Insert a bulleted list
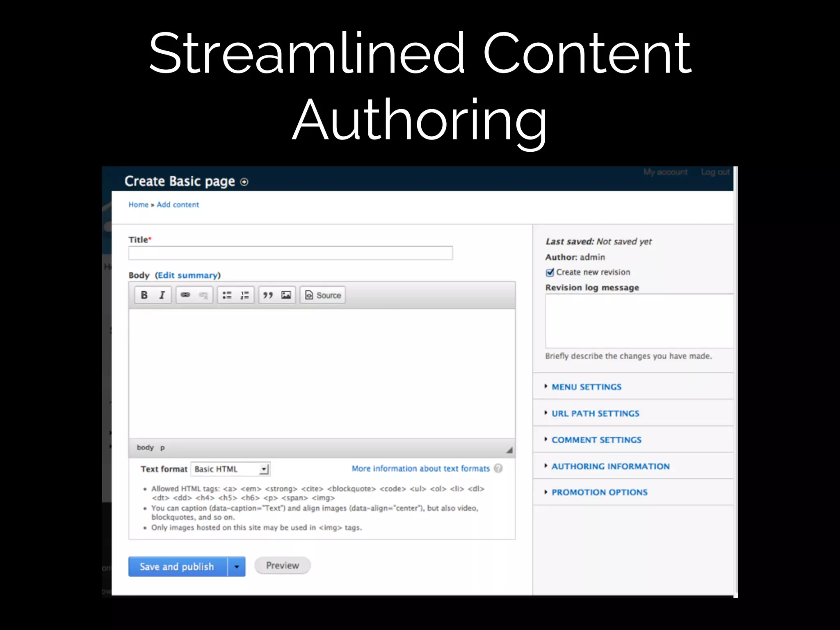The height and width of the screenshot is (630, 840). coord(227,295)
